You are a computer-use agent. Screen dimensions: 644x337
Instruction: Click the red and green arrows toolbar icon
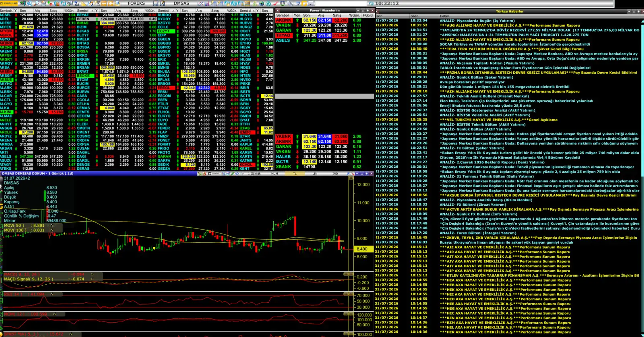tap(50, 3)
